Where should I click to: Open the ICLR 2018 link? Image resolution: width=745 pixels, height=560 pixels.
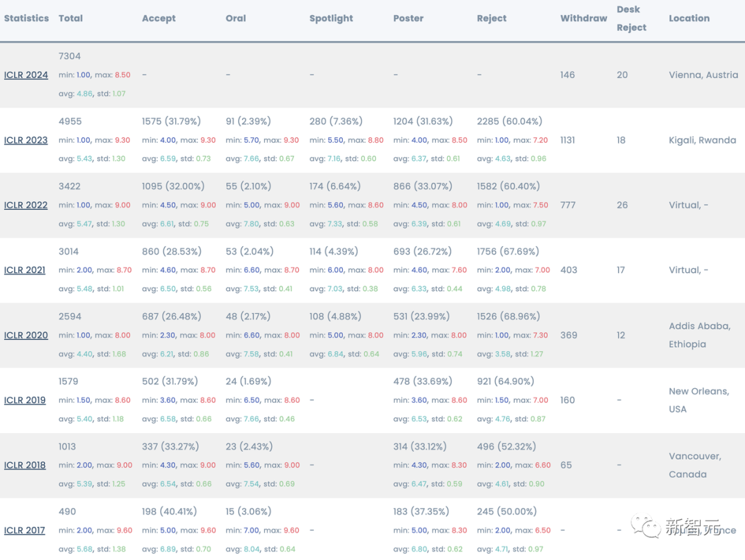click(x=25, y=466)
